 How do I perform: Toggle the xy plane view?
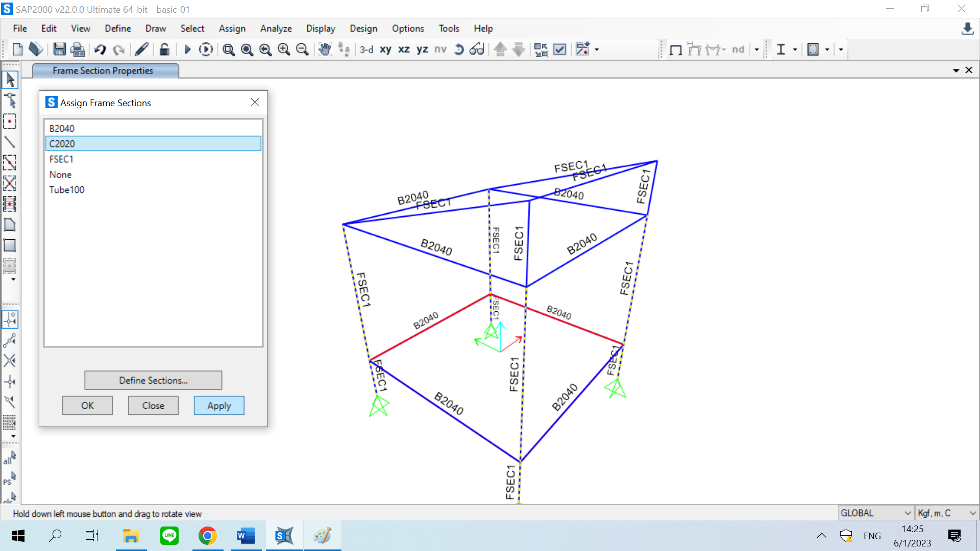click(x=385, y=49)
